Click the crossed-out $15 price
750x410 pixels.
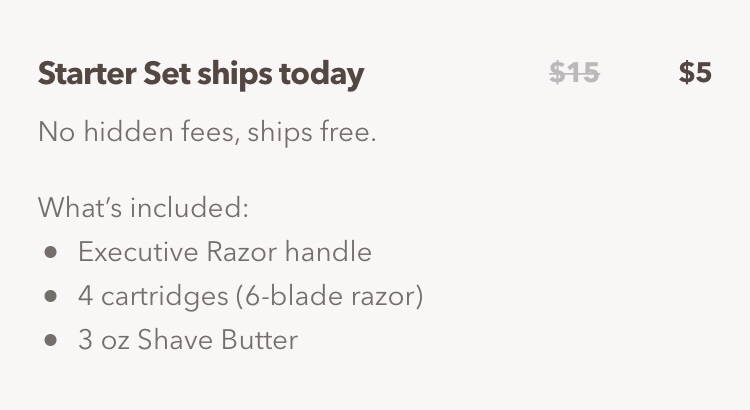click(574, 73)
